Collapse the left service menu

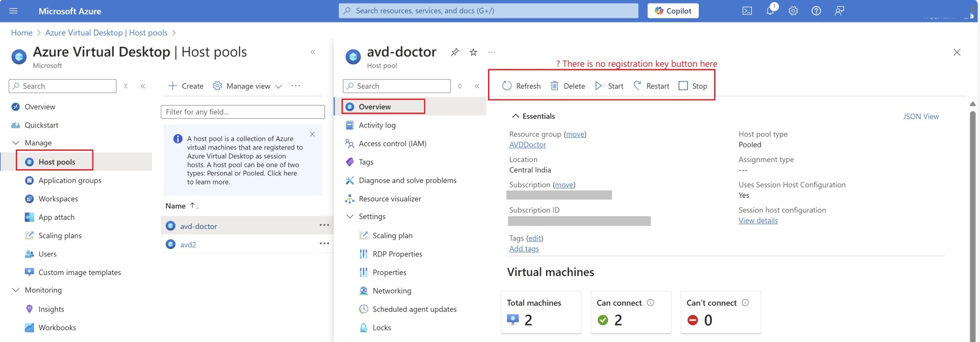click(x=143, y=86)
